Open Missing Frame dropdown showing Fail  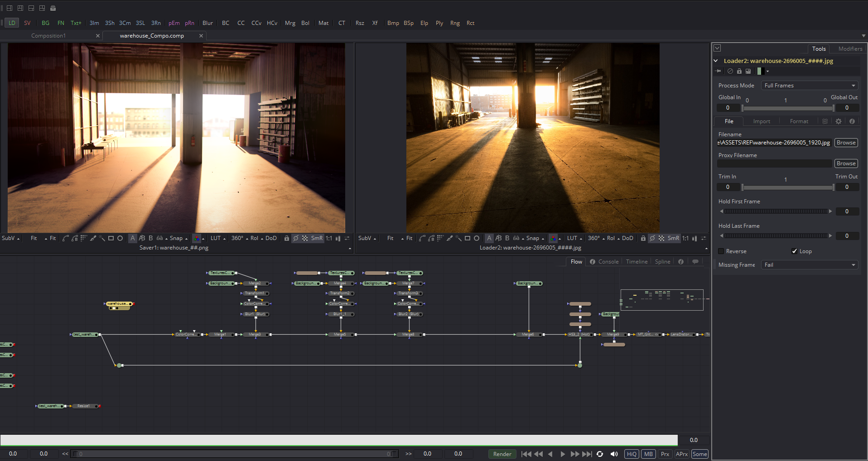point(810,265)
